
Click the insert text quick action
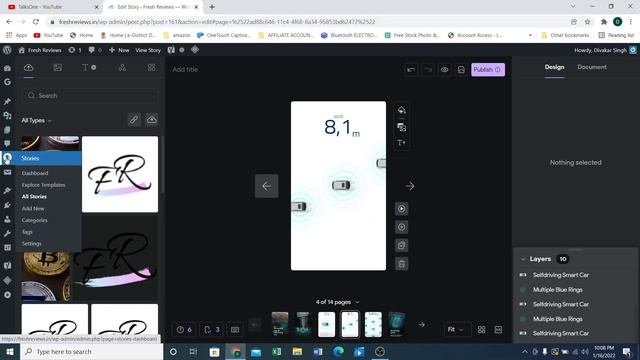[x=402, y=143]
